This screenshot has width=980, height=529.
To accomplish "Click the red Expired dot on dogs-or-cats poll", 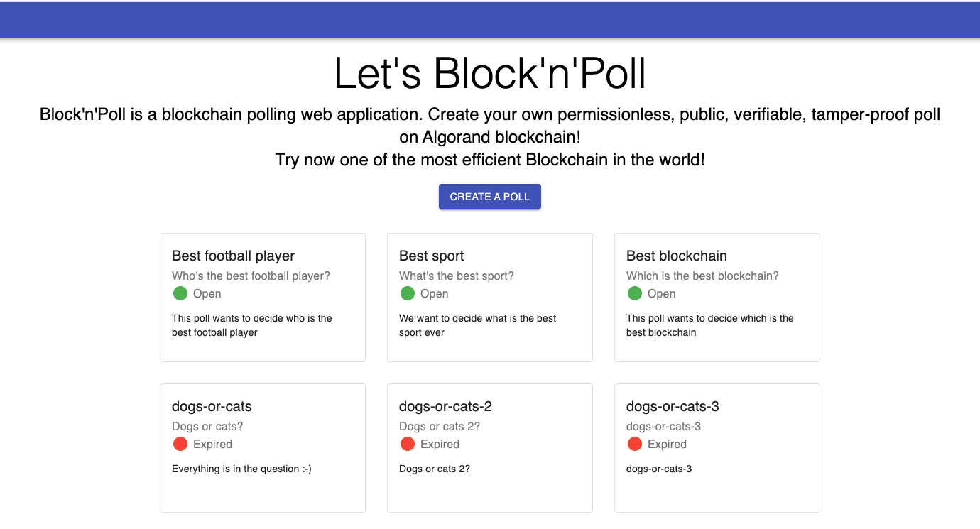I will 180,444.
